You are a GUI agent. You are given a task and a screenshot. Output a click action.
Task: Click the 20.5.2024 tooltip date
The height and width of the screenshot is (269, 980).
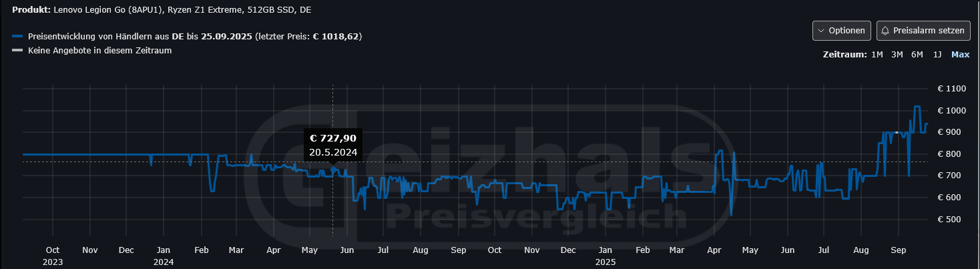pos(333,152)
